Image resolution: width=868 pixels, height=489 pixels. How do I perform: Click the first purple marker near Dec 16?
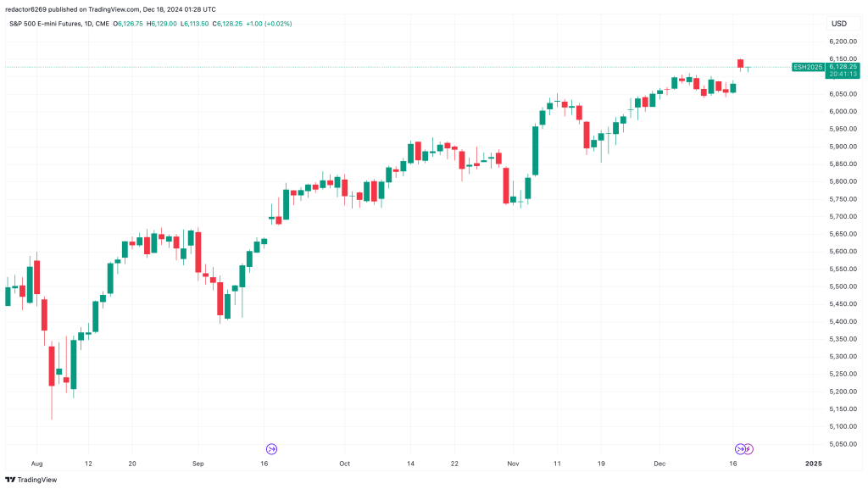(x=740, y=448)
